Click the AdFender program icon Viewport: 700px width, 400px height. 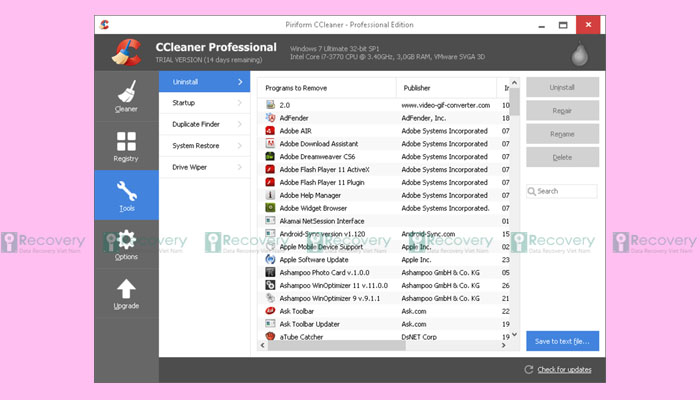pyautogui.click(x=270, y=118)
